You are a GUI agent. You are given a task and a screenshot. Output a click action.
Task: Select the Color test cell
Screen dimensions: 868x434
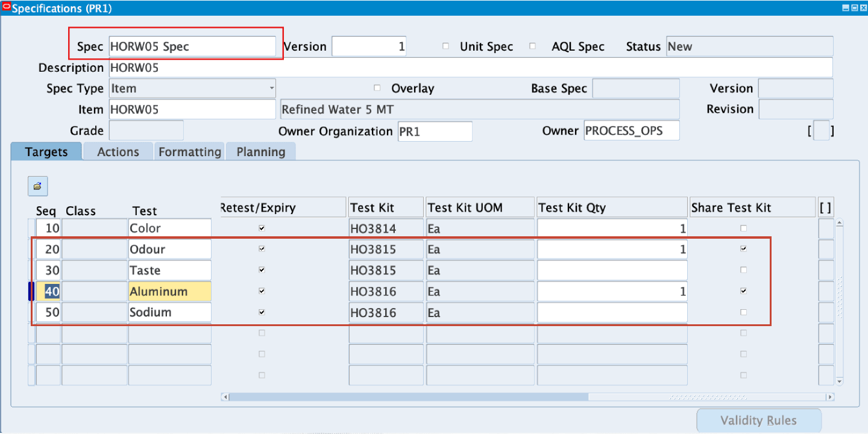[169, 228]
